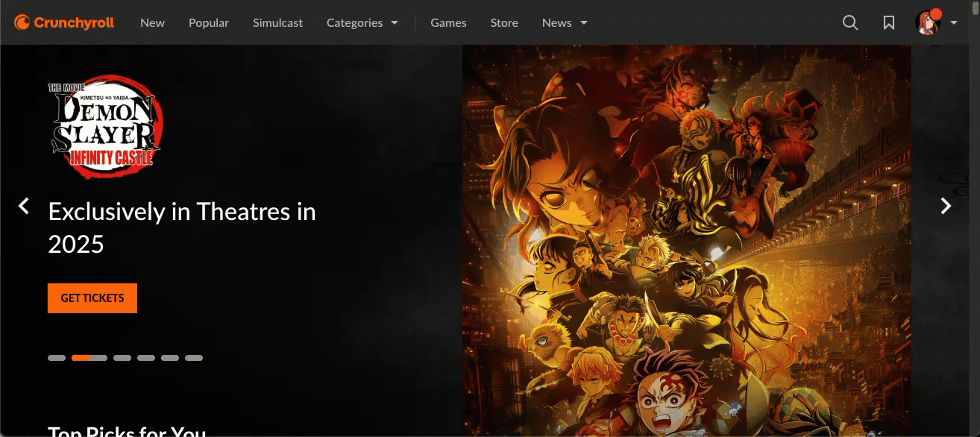Click the profile avatar picture
Image resolution: width=980 pixels, height=437 pixels.
point(928,22)
